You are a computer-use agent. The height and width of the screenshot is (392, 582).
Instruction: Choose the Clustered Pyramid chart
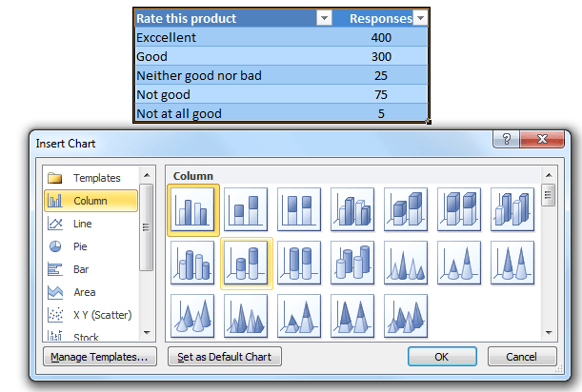(x=246, y=316)
